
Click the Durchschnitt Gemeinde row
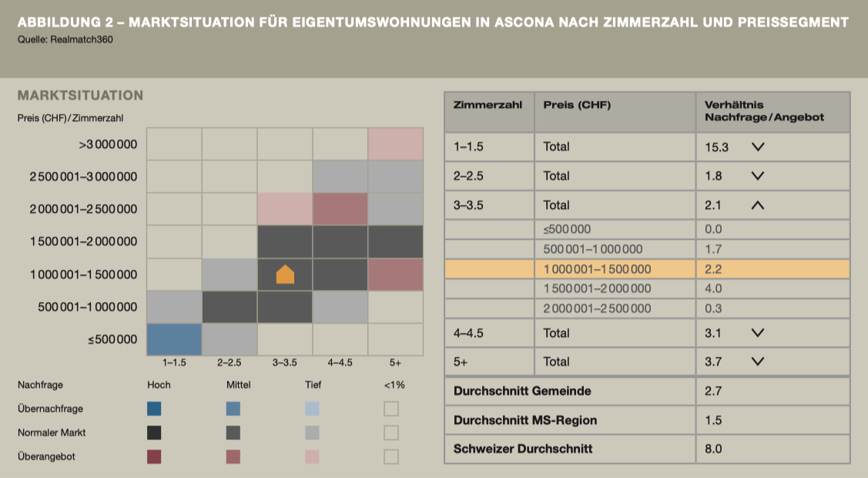(570, 391)
